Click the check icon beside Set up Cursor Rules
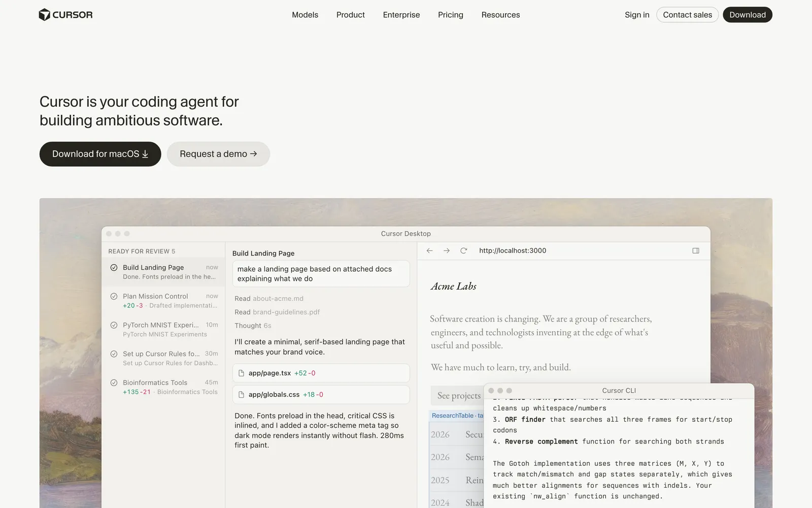 click(x=114, y=354)
